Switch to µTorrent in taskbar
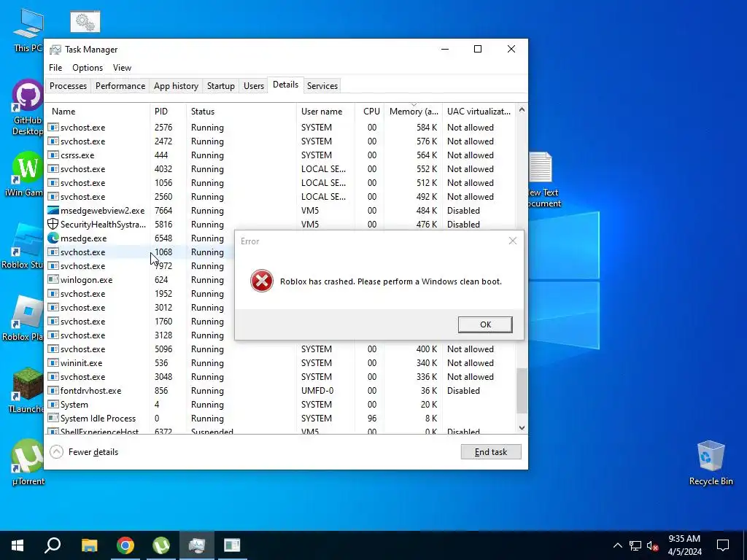Image resolution: width=747 pixels, height=560 pixels. [161, 545]
